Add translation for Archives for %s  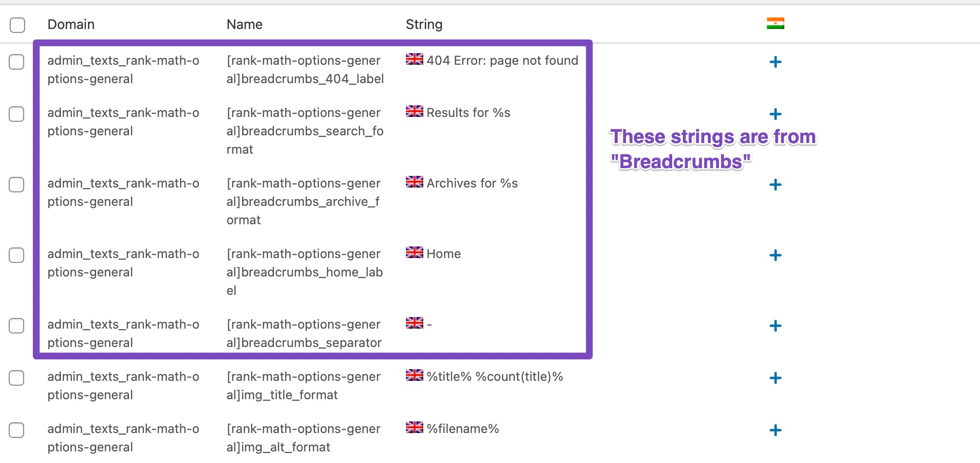coord(775,185)
